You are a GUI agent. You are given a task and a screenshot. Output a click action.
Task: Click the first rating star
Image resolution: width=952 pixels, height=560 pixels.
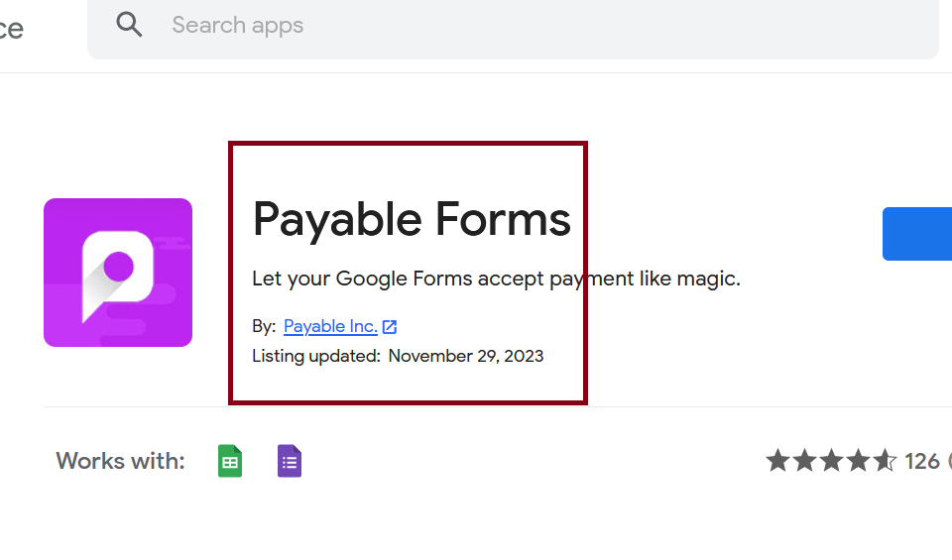click(x=778, y=461)
